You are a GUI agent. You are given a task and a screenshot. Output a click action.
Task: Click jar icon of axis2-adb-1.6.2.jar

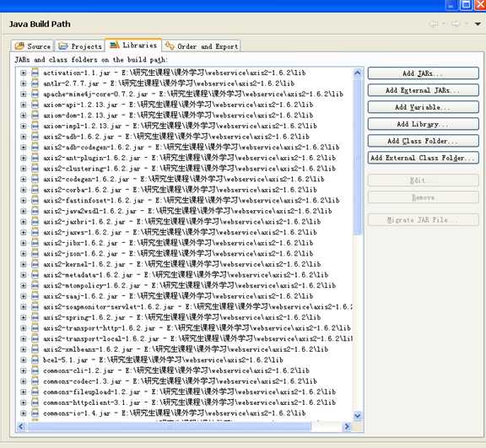pos(35,137)
